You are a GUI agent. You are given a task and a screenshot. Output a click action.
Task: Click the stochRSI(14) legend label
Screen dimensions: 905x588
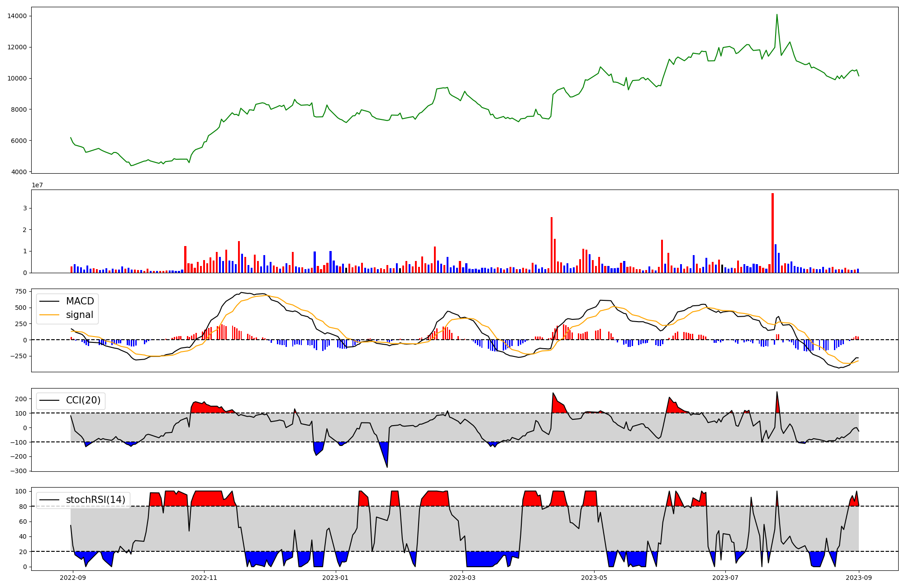coord(95,500)
